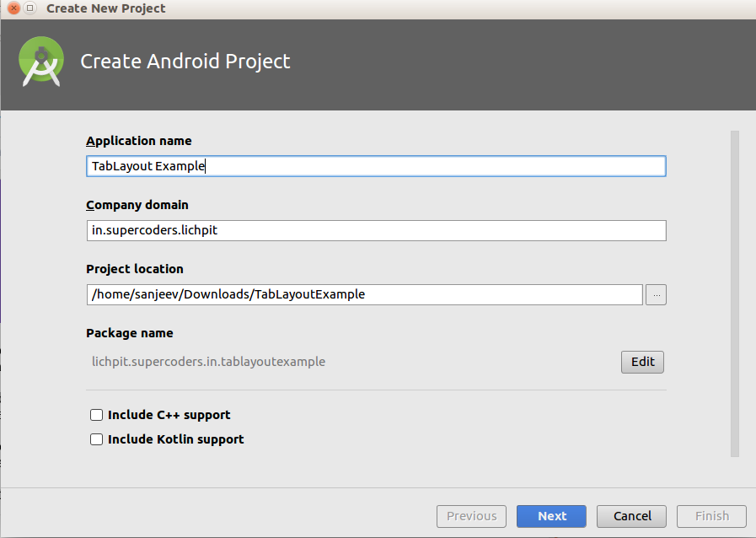Proceed with the Next button
This screenshot has width=756, height=538.
click(552, 516)
